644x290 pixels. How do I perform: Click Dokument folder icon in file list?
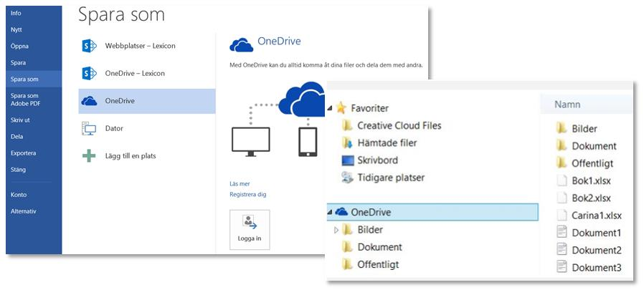562,145
